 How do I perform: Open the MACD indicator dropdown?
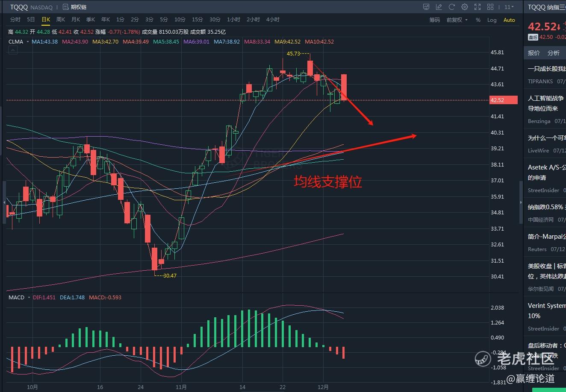pos(20,297)
